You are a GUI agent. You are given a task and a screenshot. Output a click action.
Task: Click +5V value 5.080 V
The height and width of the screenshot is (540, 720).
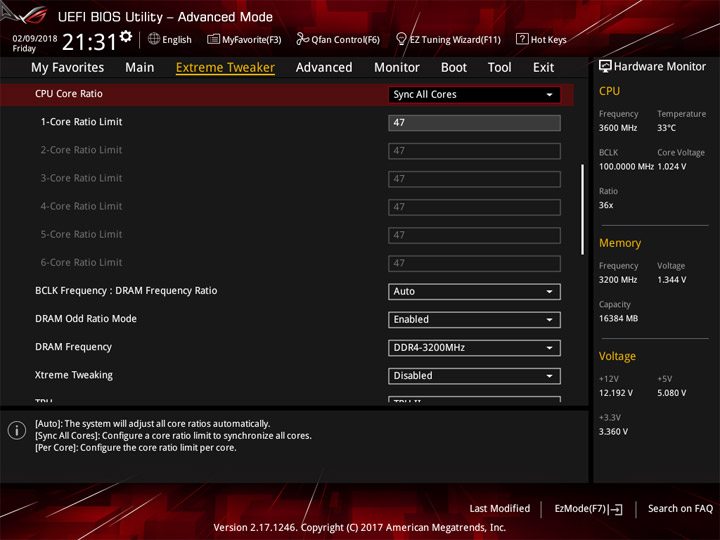[672, 394]
